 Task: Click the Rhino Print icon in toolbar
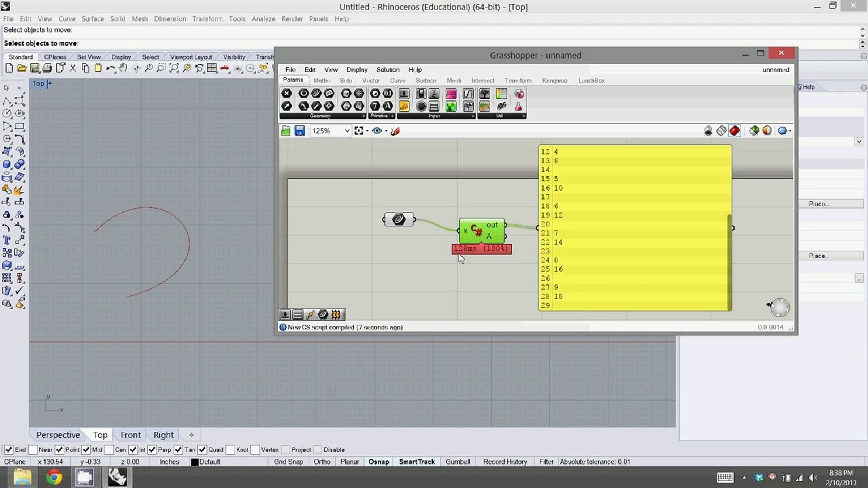[x=47, y=68]
